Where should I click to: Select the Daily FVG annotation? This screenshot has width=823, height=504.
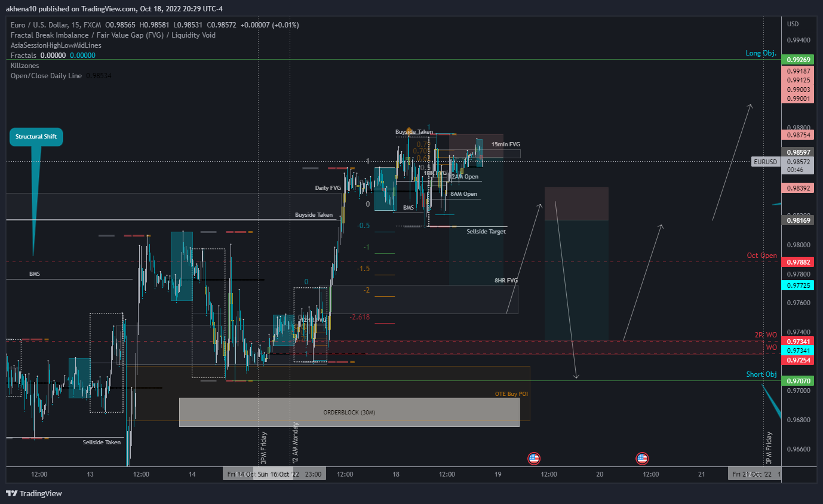click(x=328, y=188)
